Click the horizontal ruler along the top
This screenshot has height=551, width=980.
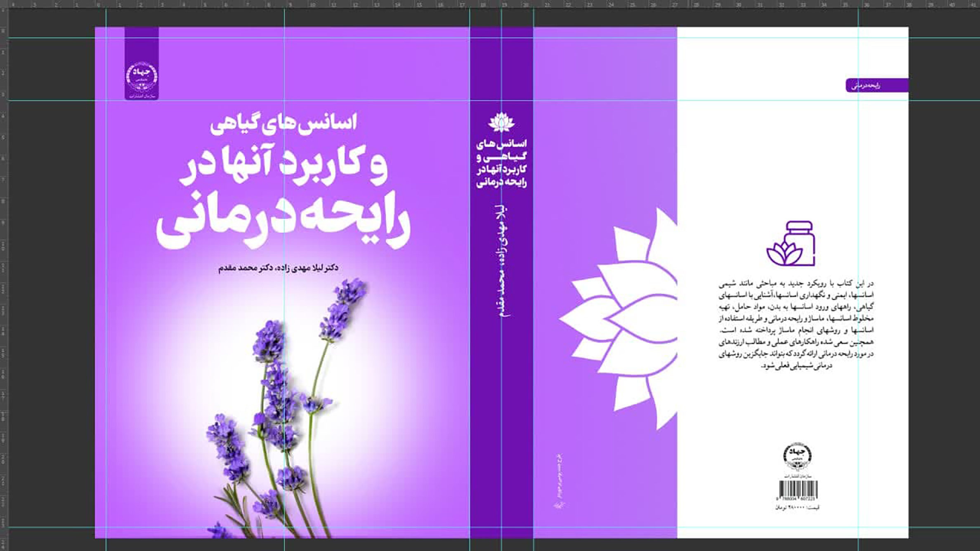tap(490, 5)
